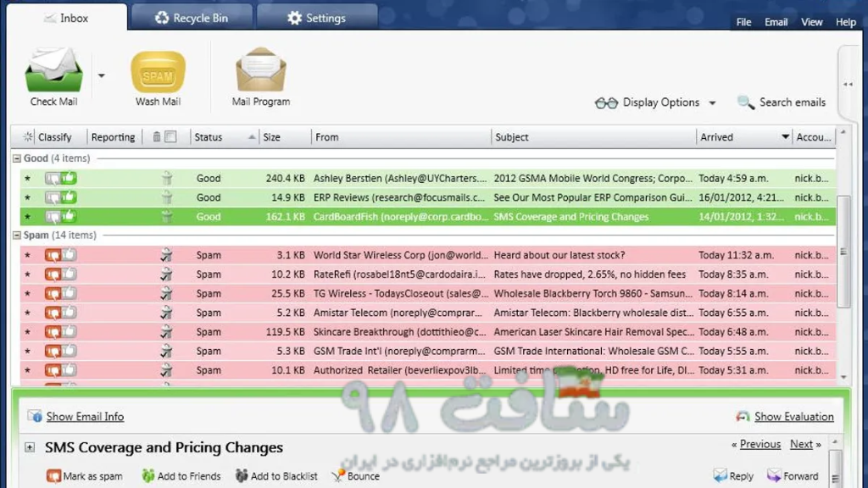This screenshot has width=868, height=488.
Task: Click delete icon for RateRefi email
Action: pos(166,274)
